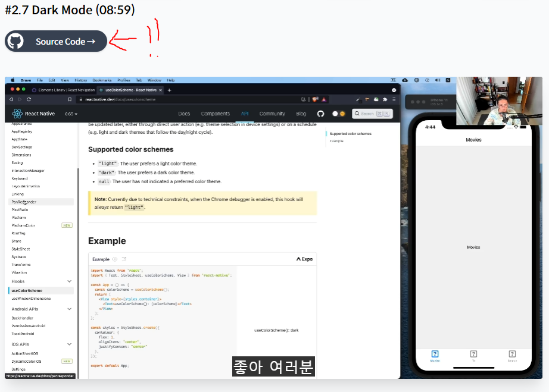Image resolution: width=549 pixels, height=392 pixels.
Task: Click the "light" code snippet in note
Action: (x=135, y=208)
